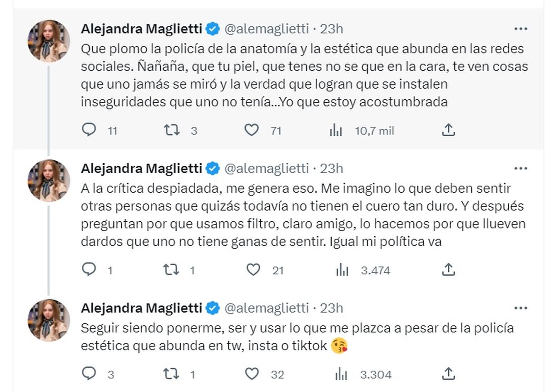Reply to the third tweet with 3 replies
This screenshot has width=545, height=392.
point(89,374)
